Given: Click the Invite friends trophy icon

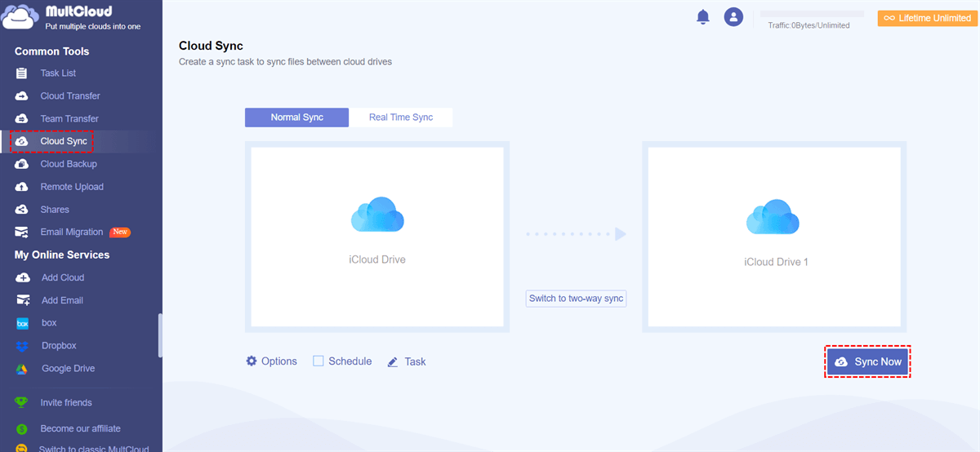Looking at the screenshot, I should click(22, 402).
